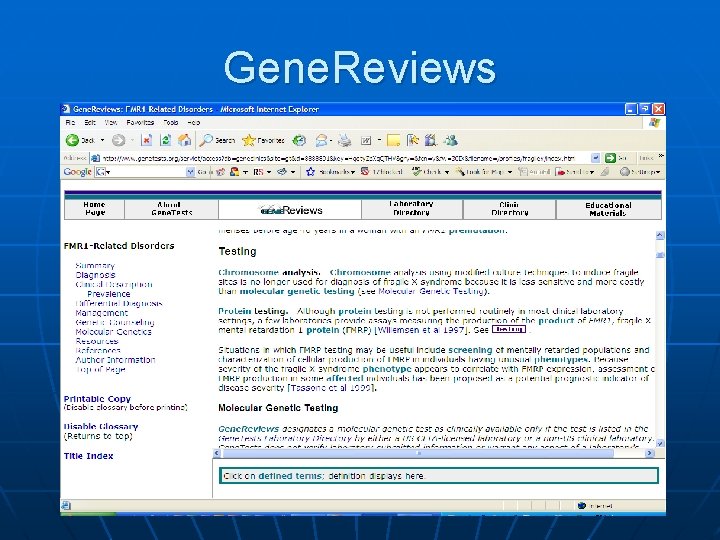Open the Tools menu

(170, 123)
